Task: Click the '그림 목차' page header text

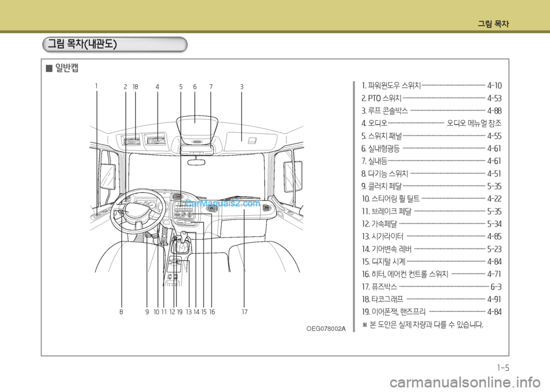Action: click(493, 24)
